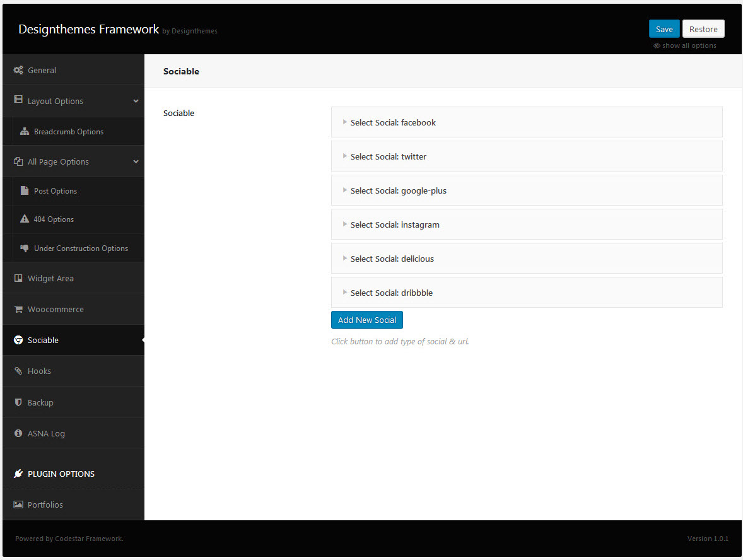Viewport: 743px width, 560px height.
Task: Click the Backup shield icon
Action: pos(18,402)
